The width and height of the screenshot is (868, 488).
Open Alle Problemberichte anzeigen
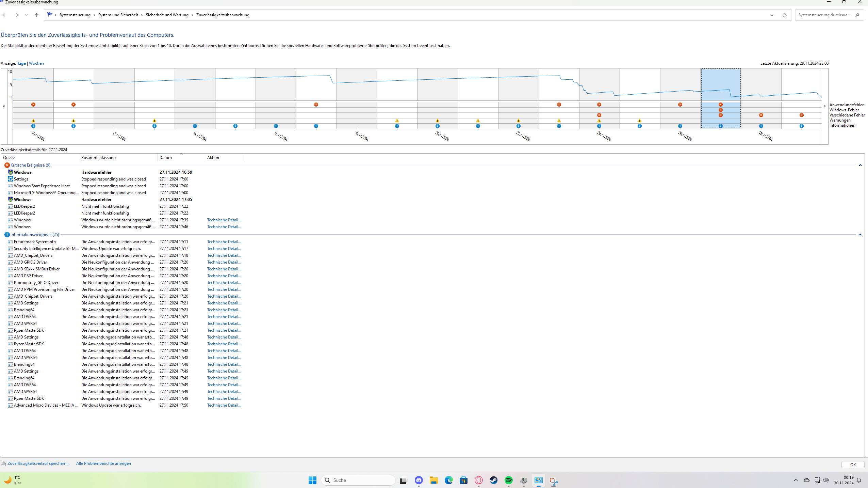coord(103,463)
